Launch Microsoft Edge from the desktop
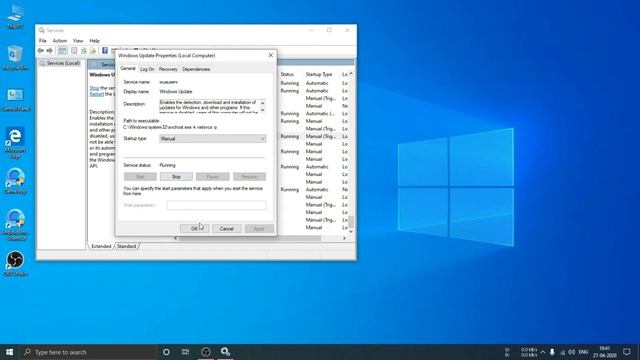This screenshot has height=360, width=640. click(15, 142)
